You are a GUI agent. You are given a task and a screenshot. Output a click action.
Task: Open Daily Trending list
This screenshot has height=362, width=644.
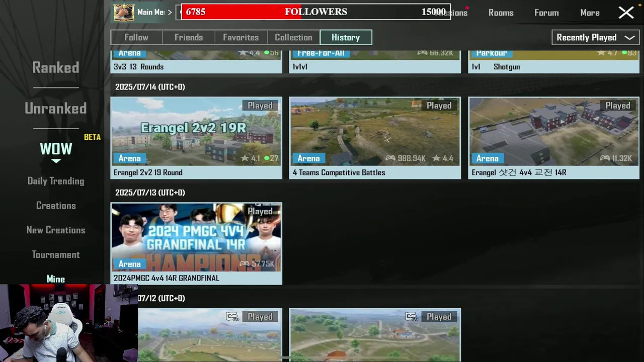[x=56, y=181]
